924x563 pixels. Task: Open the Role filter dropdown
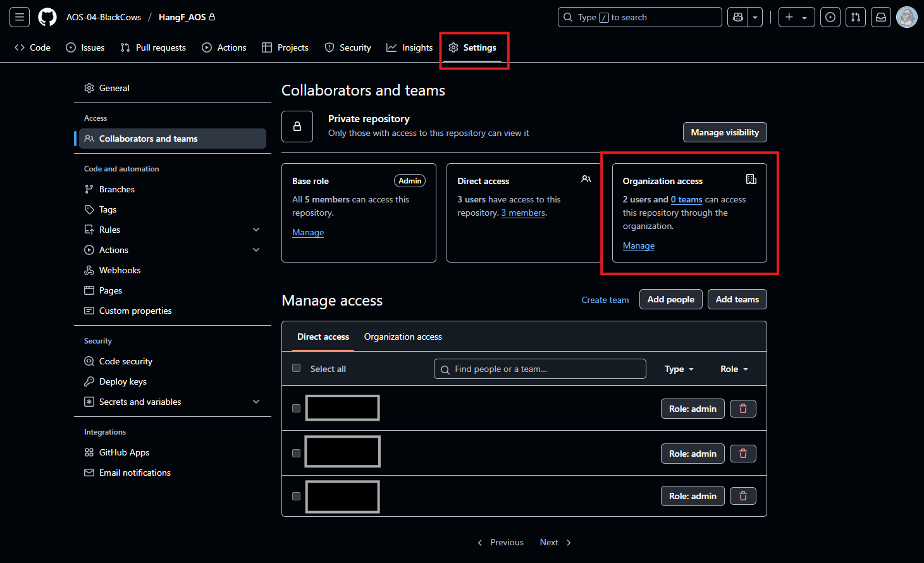pyautogui.click(x=734, y=369)
